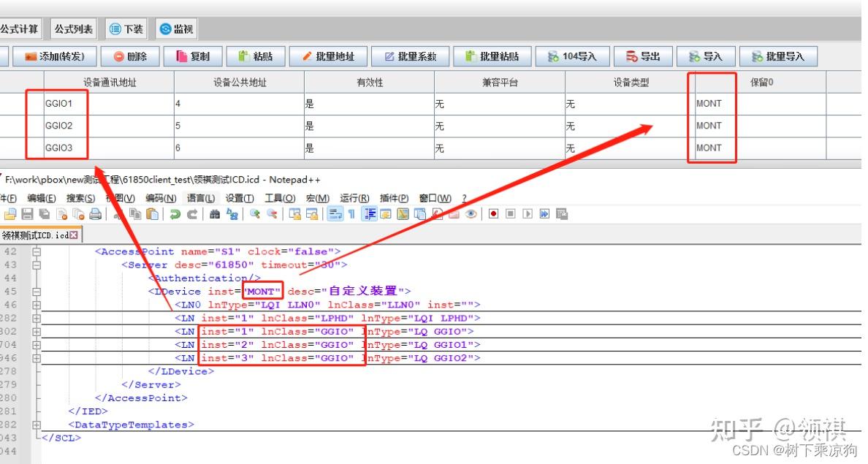
Task: Collapse the AccessPoint XML fold marker
Action: tap(35, 251)
